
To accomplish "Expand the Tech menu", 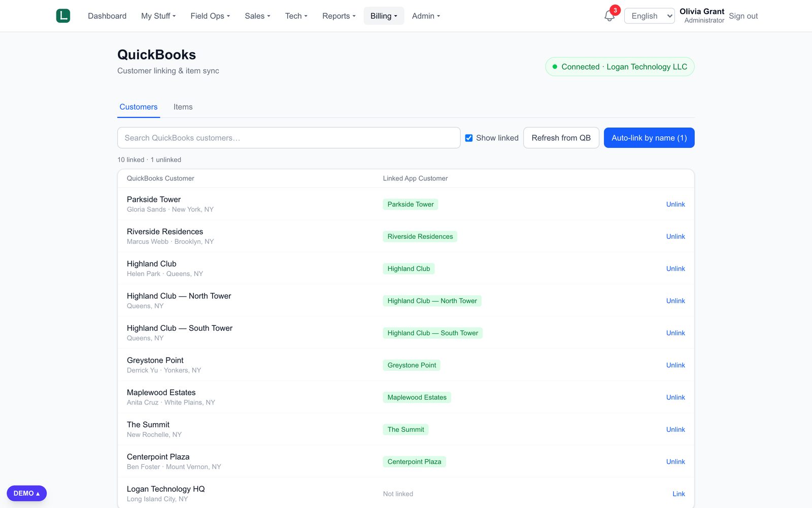I will [x=296, y=16].
